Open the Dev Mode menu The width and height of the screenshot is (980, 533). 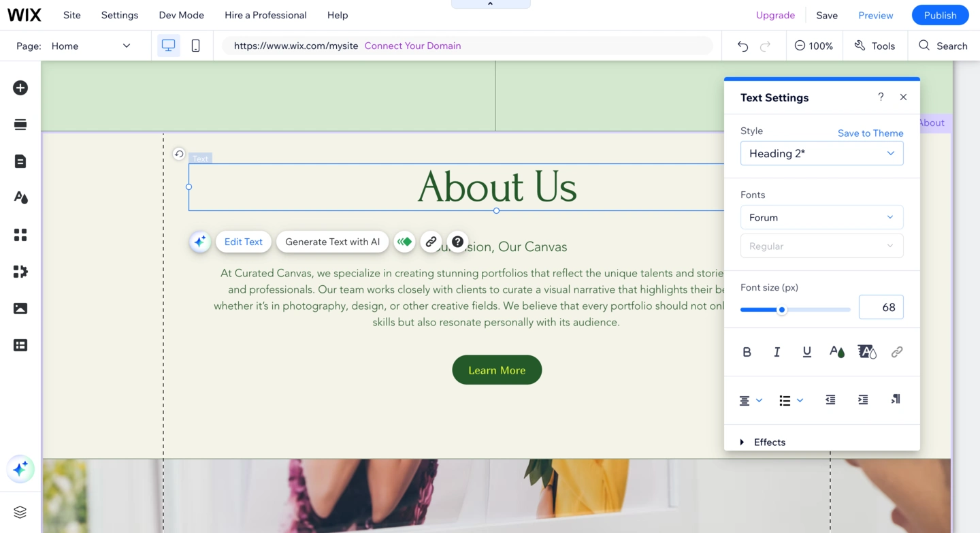(x=181, y=14)
